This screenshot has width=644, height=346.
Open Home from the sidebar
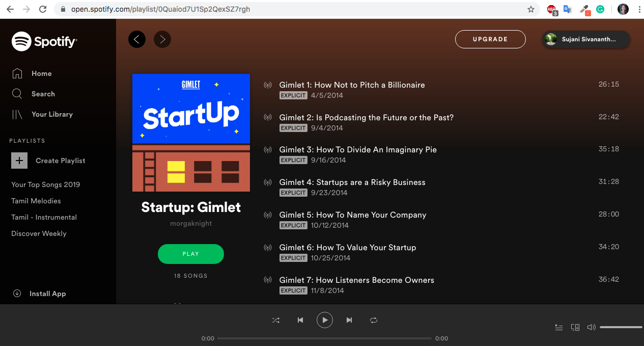(x=32, y=73)
